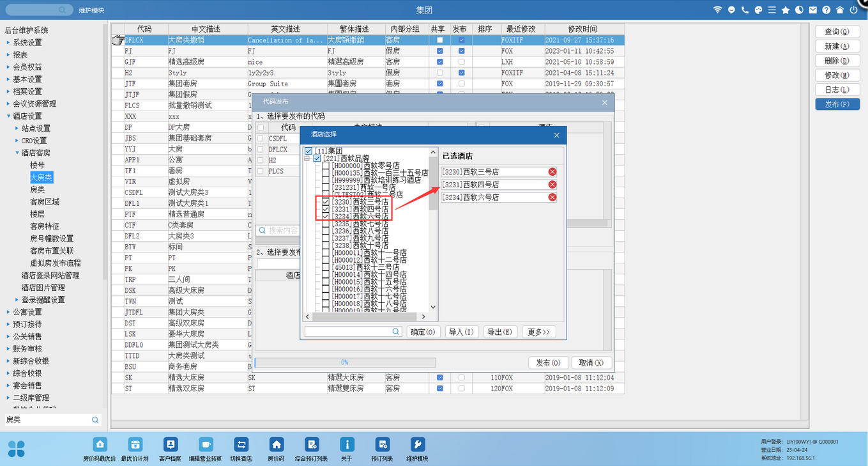The width and height of the screenshot is (868, 466).
Task: Click the power logout icon
Action: click(854, 10)
